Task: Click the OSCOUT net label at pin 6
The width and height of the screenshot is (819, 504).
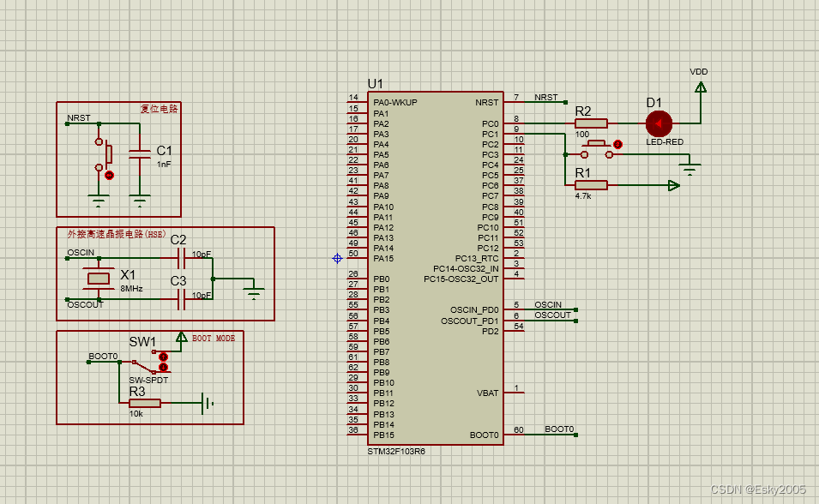Action: point(552,315)
